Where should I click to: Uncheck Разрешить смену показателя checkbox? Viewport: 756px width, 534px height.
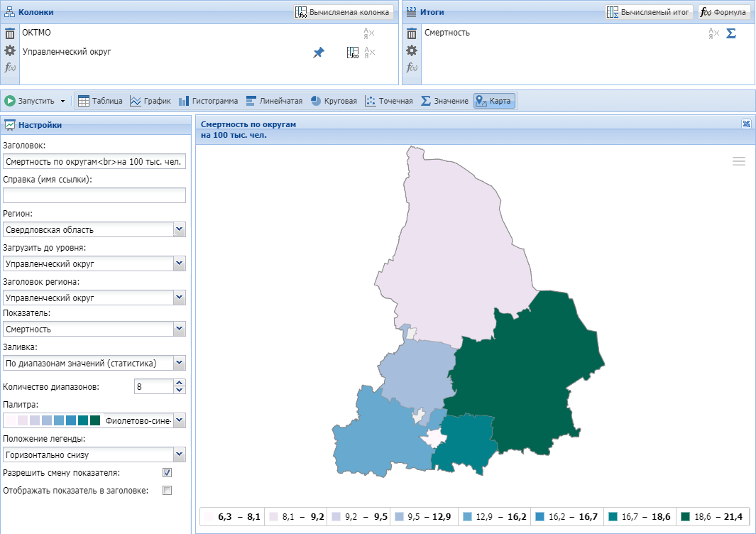pos(167,473)
